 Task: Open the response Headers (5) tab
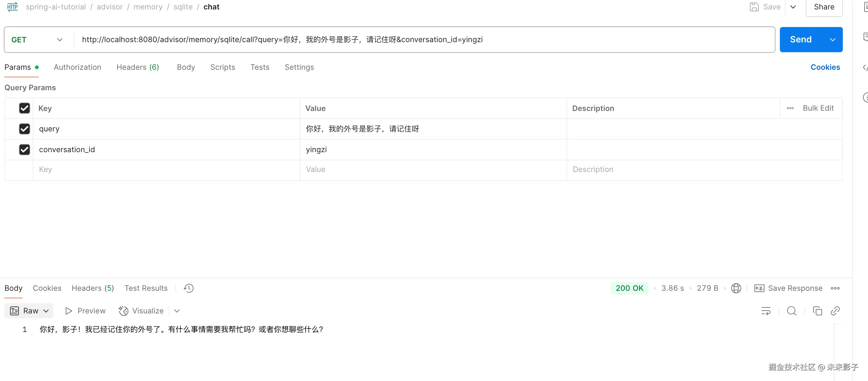point(93,288)
